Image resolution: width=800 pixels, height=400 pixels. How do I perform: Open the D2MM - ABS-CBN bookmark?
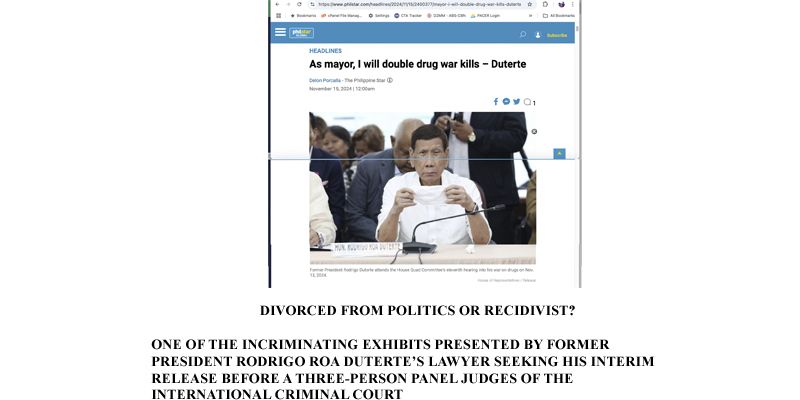click(x=446, y=16)
